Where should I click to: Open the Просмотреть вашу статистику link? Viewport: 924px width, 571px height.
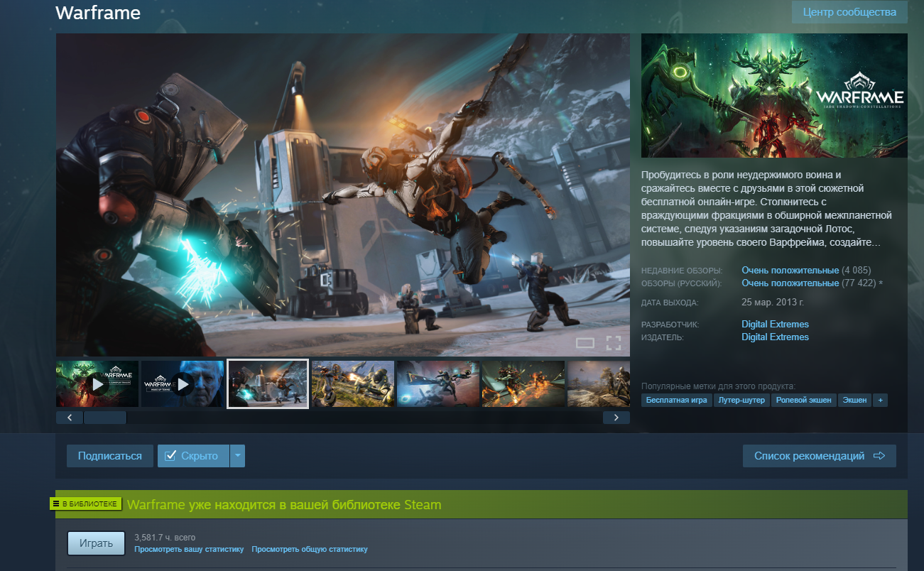tap(189, 550)
